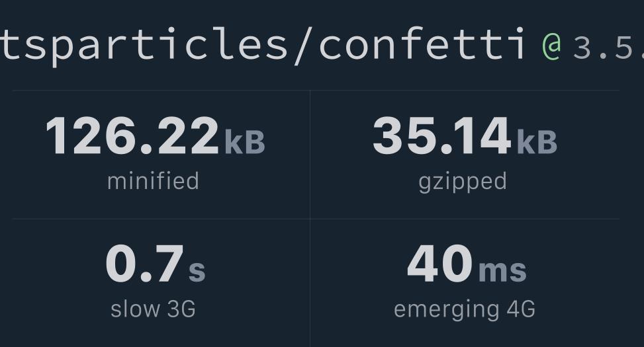Viewport: 644px width, 347px height.
Task: Click the 0.7 download time value
Action: pyautogui.click(x=144, y=263)
